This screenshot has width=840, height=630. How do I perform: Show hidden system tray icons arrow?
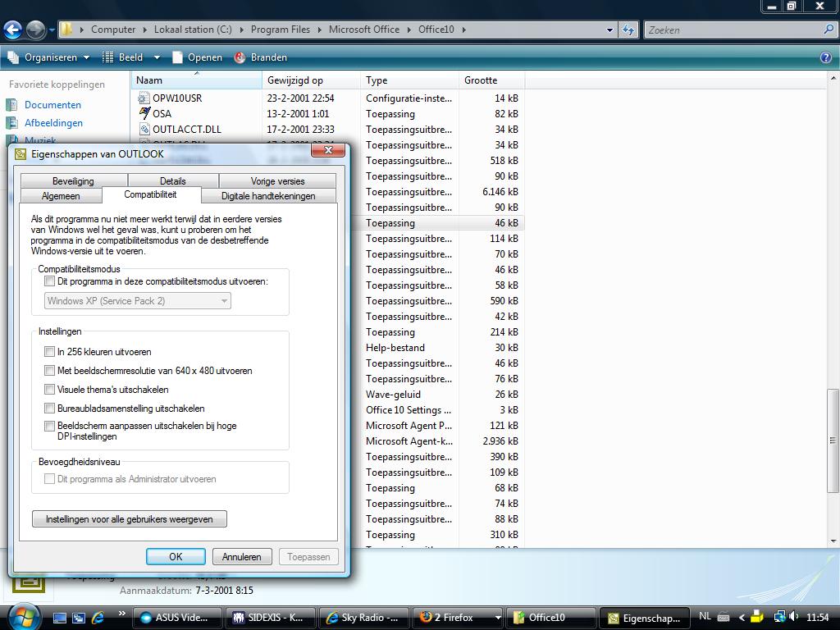coord(742,618)
